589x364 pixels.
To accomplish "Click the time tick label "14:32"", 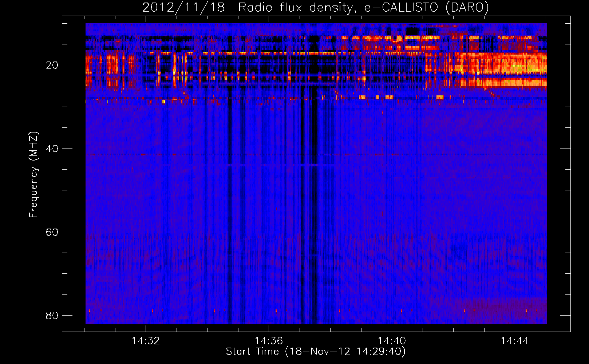I will pyautogui.click(x=146, y=341).
